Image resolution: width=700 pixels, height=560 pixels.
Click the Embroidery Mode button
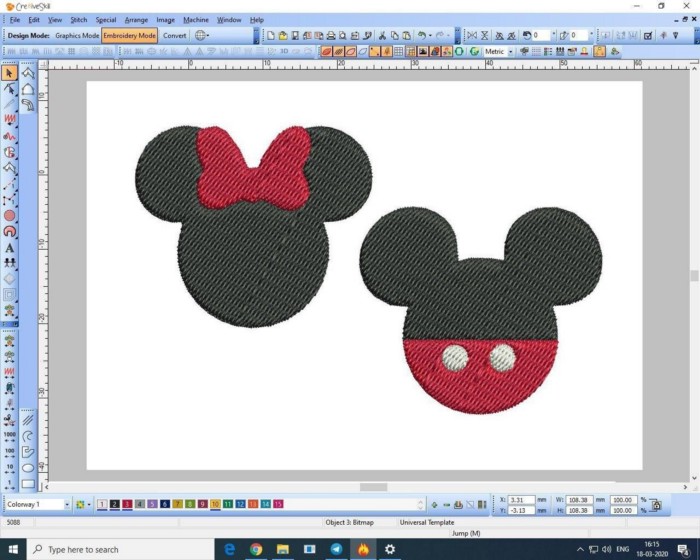click(x=129, y=35)
